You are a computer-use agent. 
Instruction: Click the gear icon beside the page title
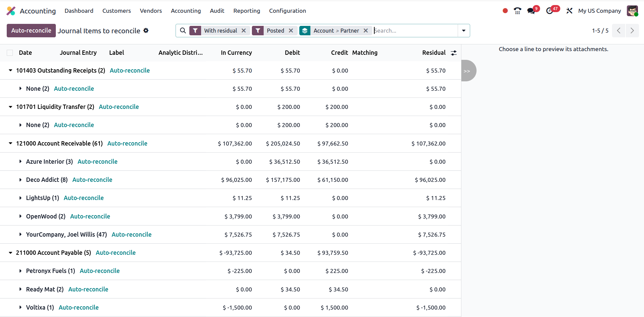click(x=146, y=31)
